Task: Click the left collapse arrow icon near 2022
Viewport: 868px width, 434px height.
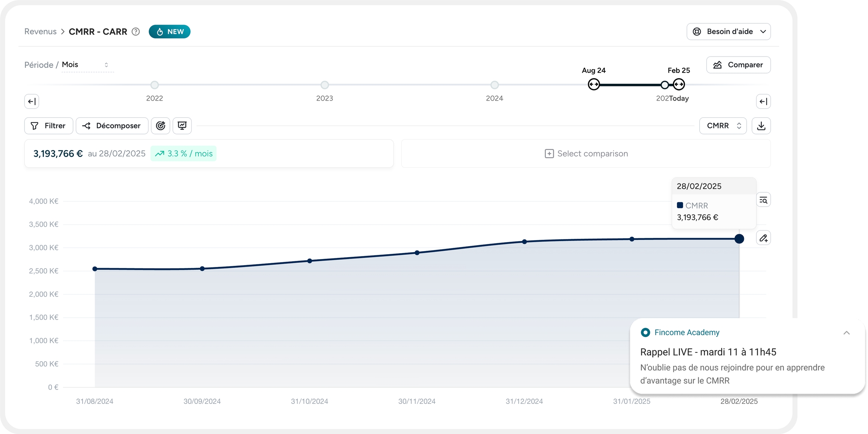Action: click(x=32, y=101)
